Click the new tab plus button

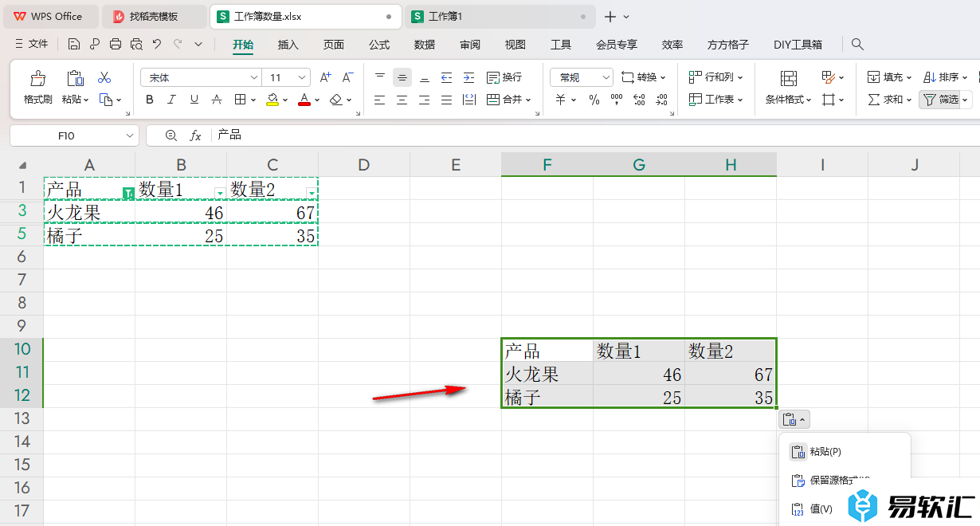pyautogui.click(x=610, y=16)
